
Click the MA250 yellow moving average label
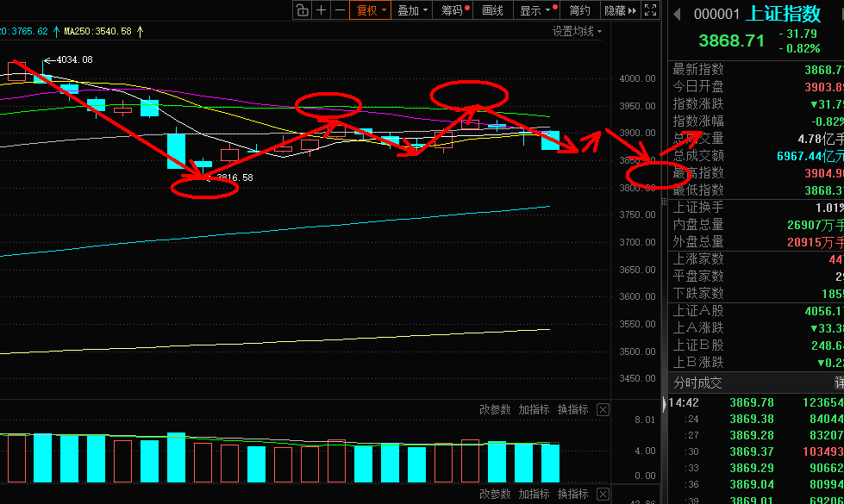(x=97, y=31)
